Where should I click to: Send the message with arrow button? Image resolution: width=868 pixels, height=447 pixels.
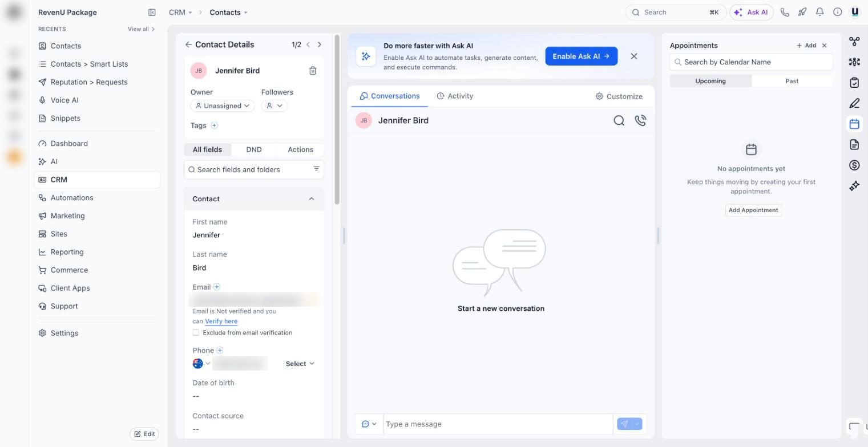tap(624, 424)
